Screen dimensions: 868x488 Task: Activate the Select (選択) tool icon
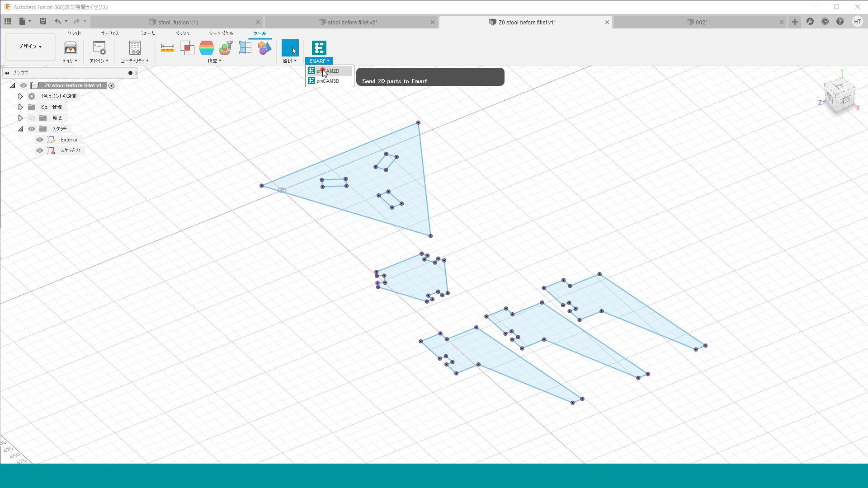[x=290, y=48]
